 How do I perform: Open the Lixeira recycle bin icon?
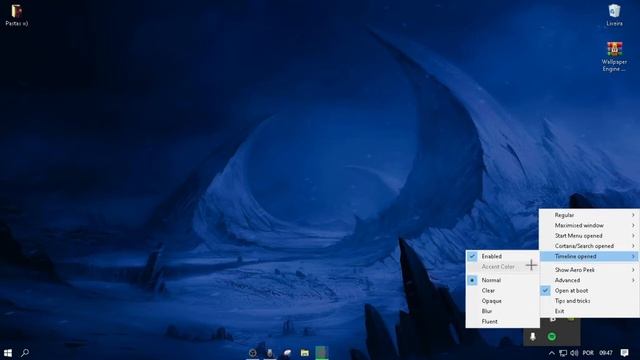click(x=614, y=15)
